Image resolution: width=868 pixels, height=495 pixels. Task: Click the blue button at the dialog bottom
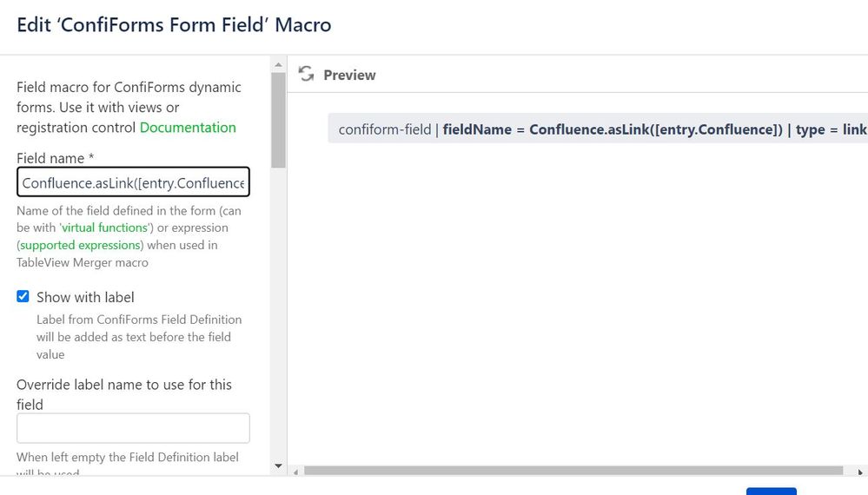pos(772,492)
